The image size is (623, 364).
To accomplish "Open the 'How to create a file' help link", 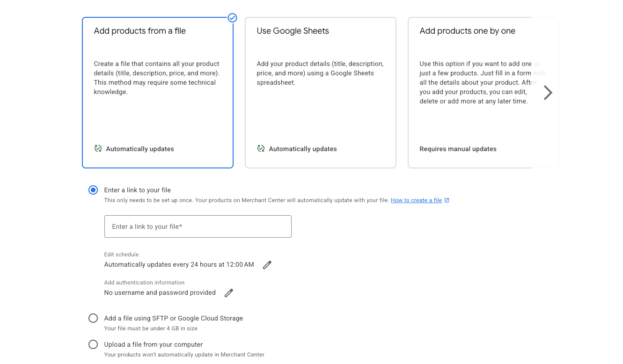I will pos(416,200).
